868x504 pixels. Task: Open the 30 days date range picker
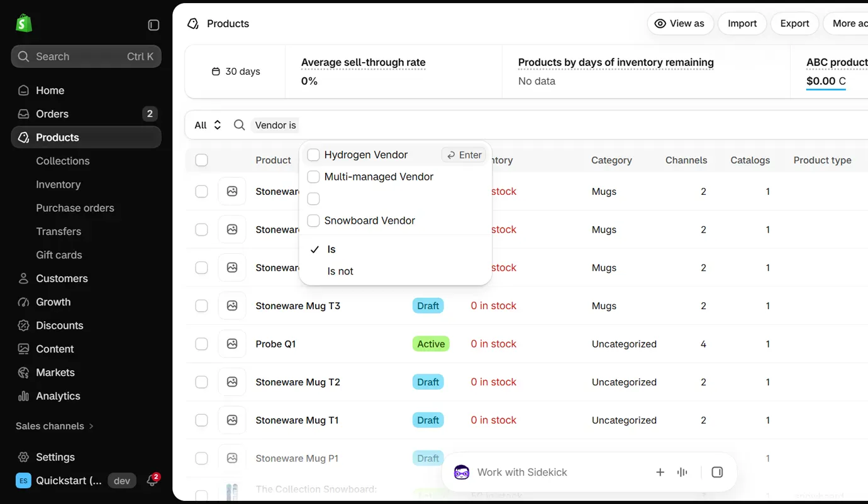point(236,72)
